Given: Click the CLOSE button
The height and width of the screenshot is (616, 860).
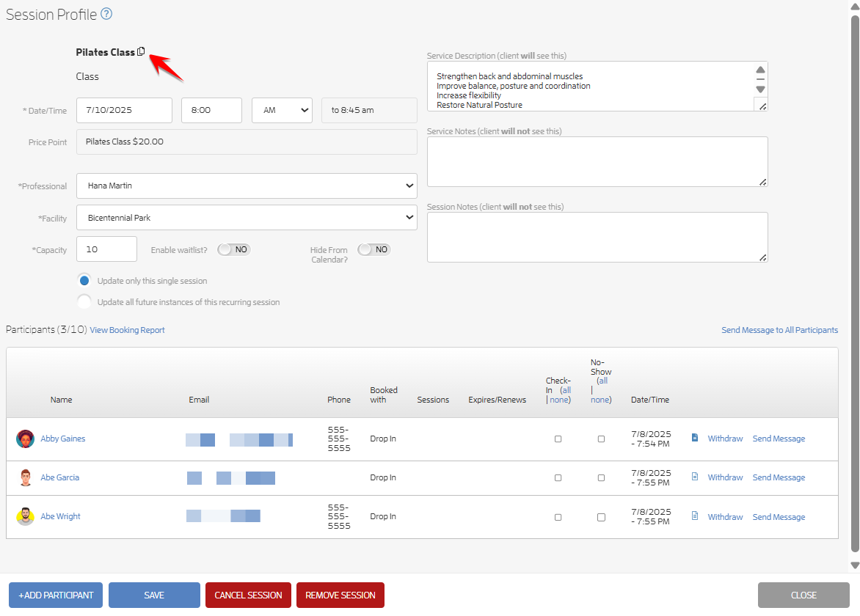Looking at the screenshot, I should (803, 595).
